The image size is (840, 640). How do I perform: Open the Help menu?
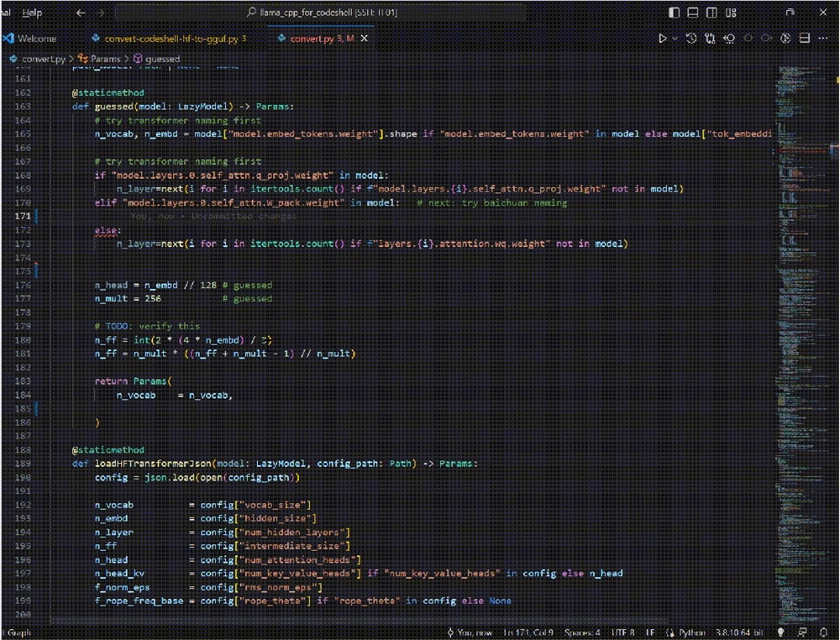tap(32, 13)
